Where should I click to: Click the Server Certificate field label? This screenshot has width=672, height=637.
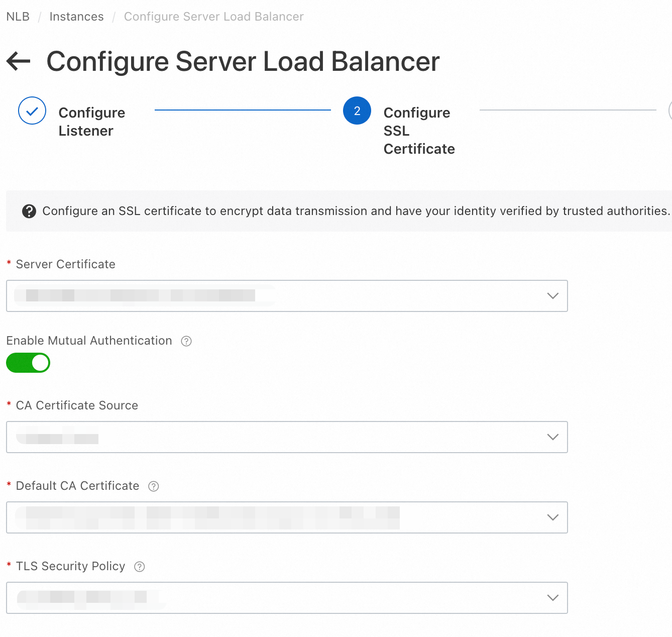(66, 264)
